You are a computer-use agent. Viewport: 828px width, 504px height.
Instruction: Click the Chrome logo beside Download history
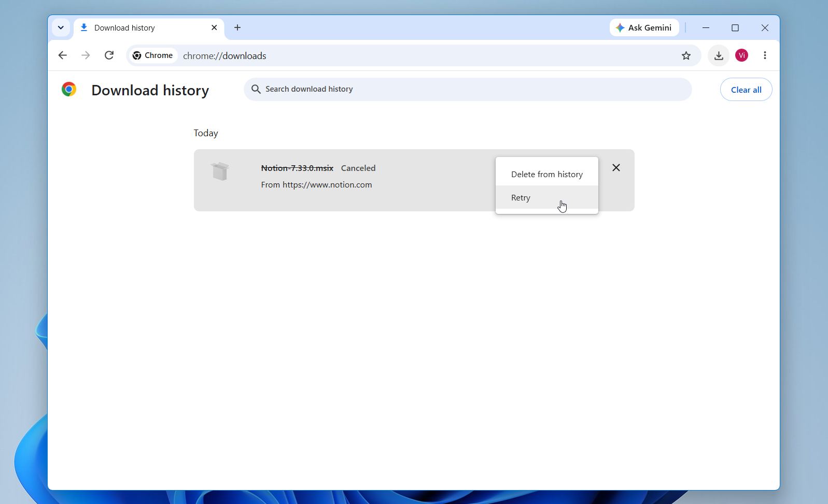click(x=69, y=90)
